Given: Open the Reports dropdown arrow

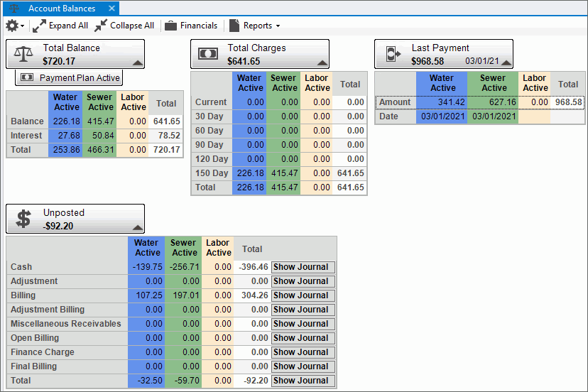Looking at the screenshot, I should click(x=278, y=26).
